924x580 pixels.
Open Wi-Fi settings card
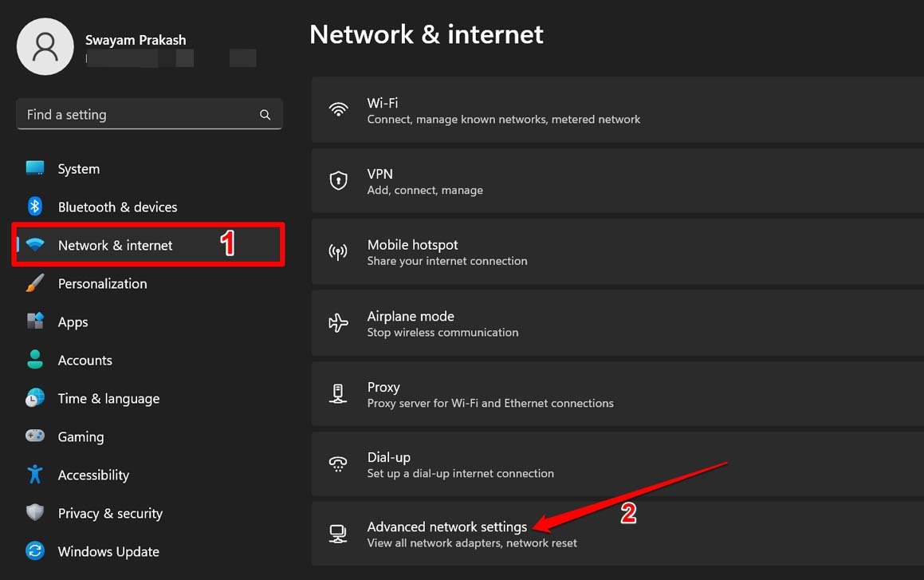pos(617,110)
